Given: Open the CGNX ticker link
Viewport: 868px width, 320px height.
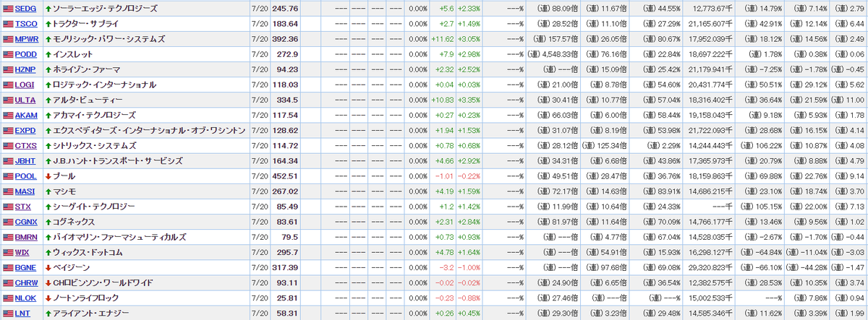Looking at the screenshot, I should click(26, 222).
